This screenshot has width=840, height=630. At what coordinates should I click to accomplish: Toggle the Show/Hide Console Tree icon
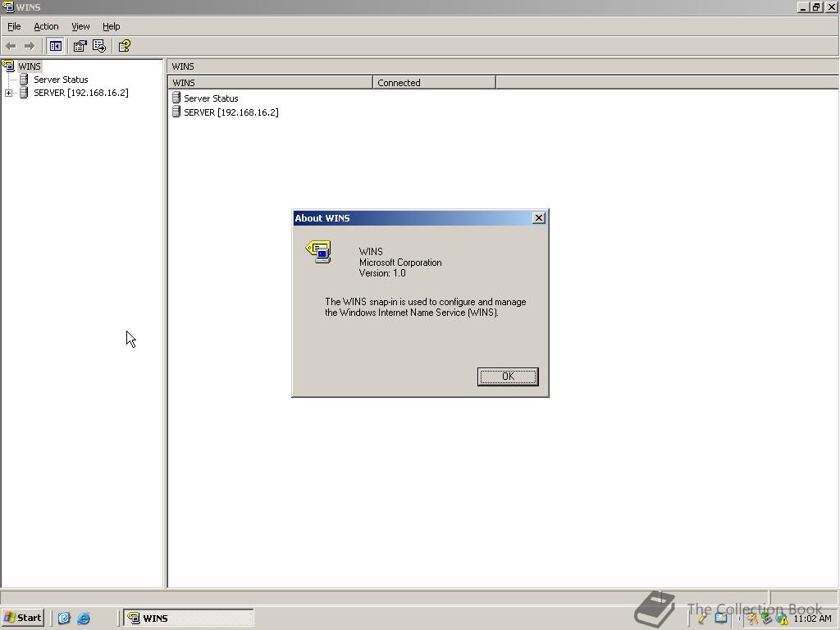point(55,46)
